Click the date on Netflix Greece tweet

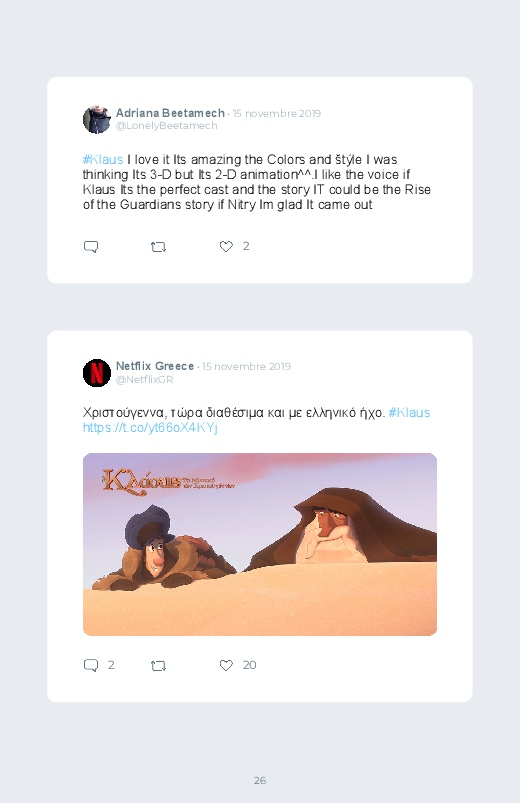click(x=246, y=367)
